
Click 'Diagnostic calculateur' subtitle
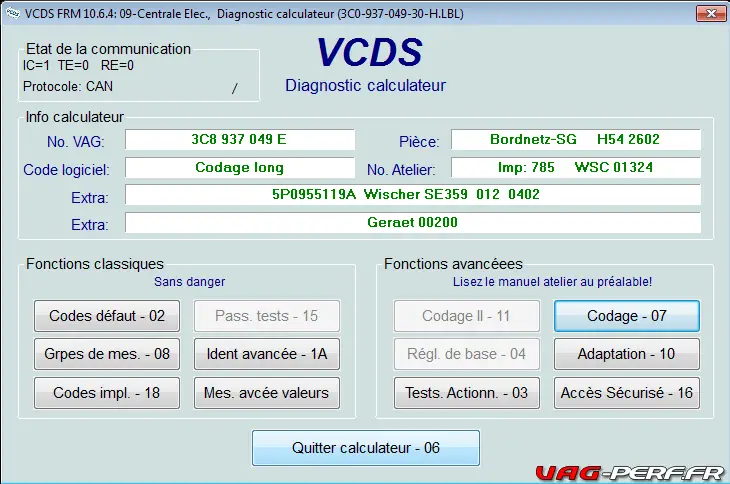pyautogui.click(x=365, y=86)
